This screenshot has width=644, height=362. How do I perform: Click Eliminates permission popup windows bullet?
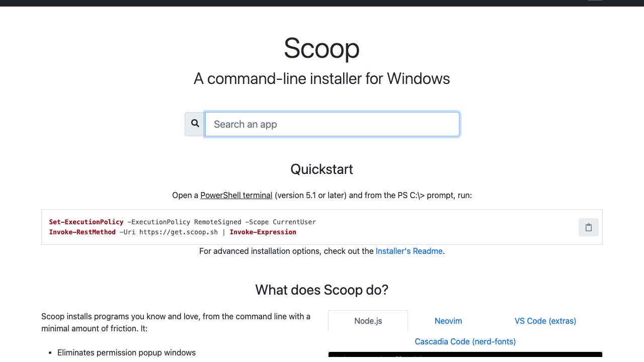126,352
